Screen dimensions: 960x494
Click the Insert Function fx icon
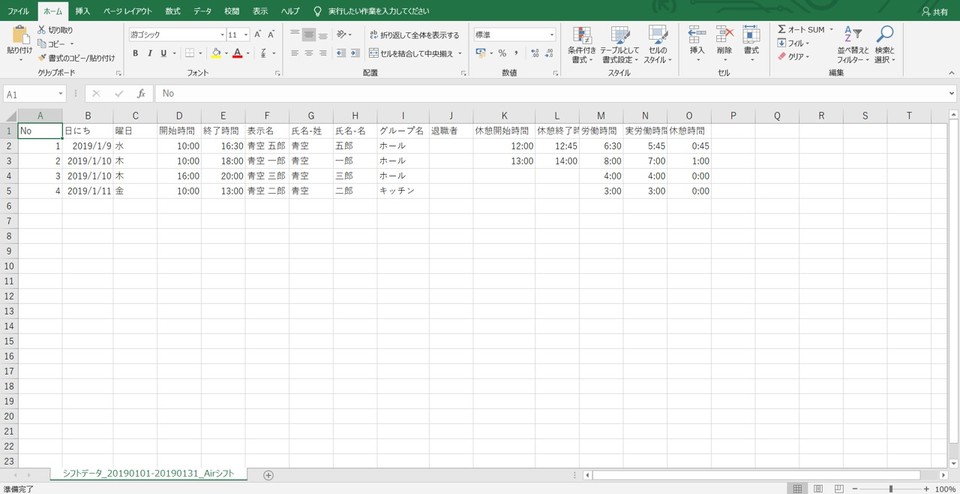click(141, 93)
